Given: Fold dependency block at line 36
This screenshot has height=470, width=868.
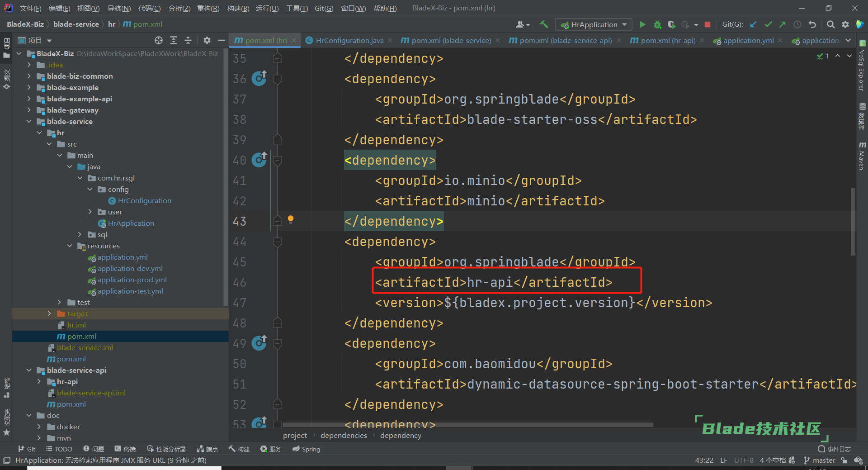Looking at the screenshot, I should pyautogui.click(x=278, y=79).
